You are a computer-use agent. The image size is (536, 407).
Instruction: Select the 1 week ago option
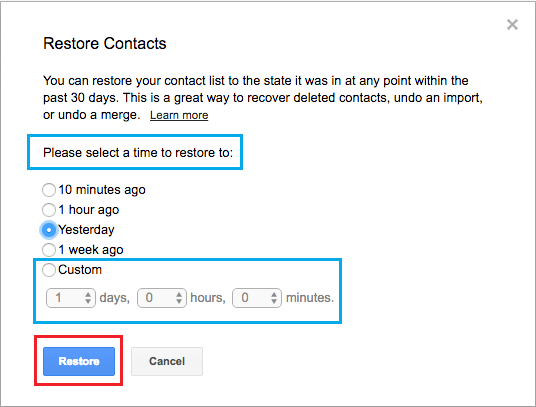pos(49,250)
